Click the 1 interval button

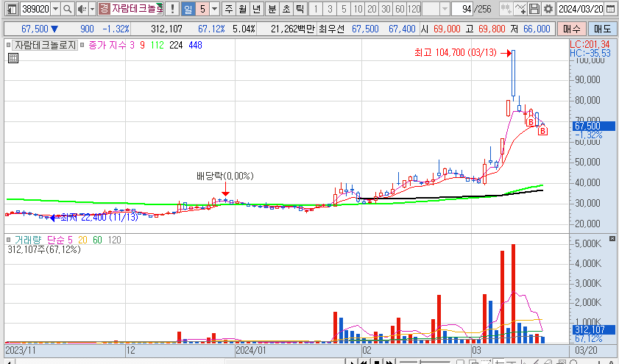click(316, 9)
